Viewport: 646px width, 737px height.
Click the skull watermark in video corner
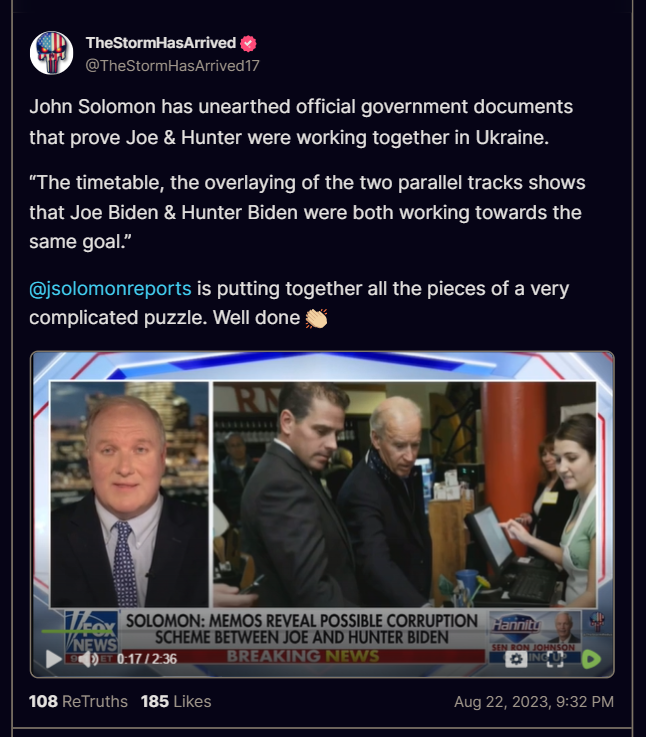coord(597,621)
